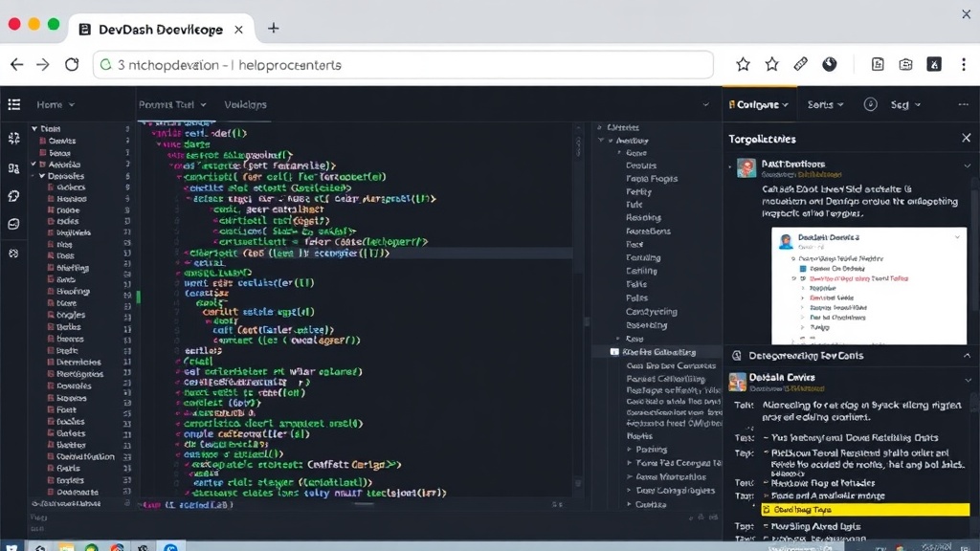Click red highlighted row in white card

point(858,278)
